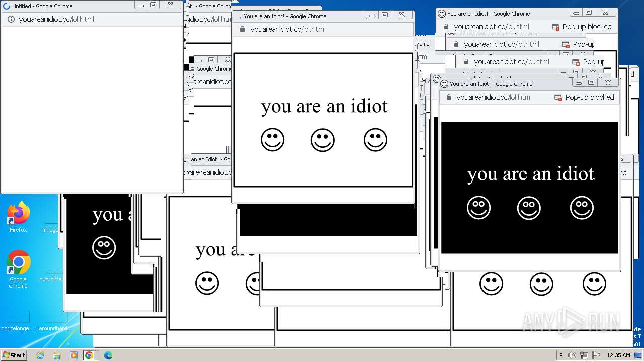This screenshot has height=362, width=644.
Task: Select the address bar in the Untitled Chrome window
Action: pyautogui.click(x=92, y=19)
